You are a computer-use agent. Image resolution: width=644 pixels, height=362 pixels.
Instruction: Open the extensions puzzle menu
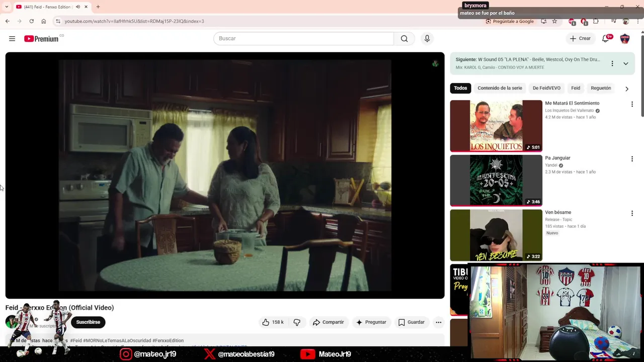(x=596, y=21)
